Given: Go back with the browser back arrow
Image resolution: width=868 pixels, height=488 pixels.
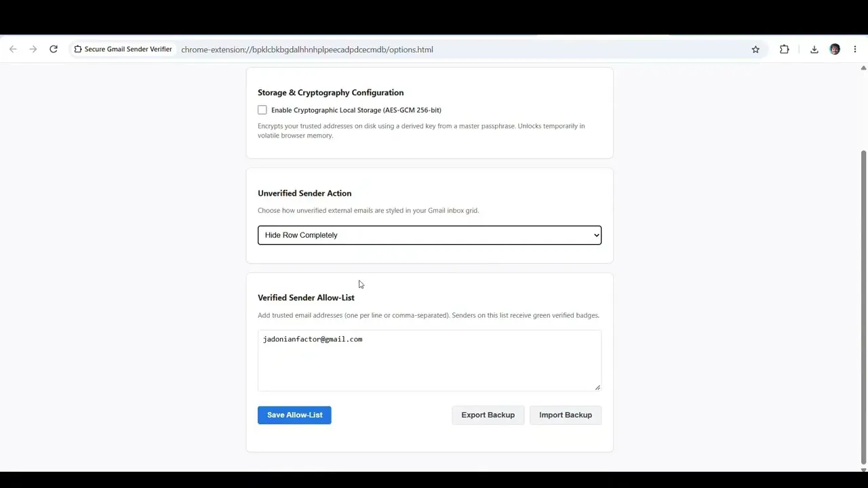Looking at the screenshot, I should click(x=13, y=49).
